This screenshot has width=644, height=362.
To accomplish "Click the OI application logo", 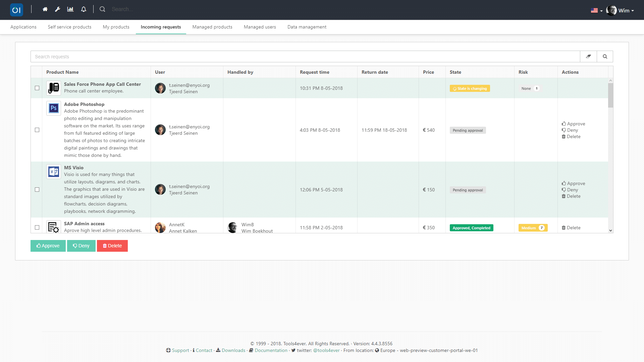I will (x=16, y=10).
